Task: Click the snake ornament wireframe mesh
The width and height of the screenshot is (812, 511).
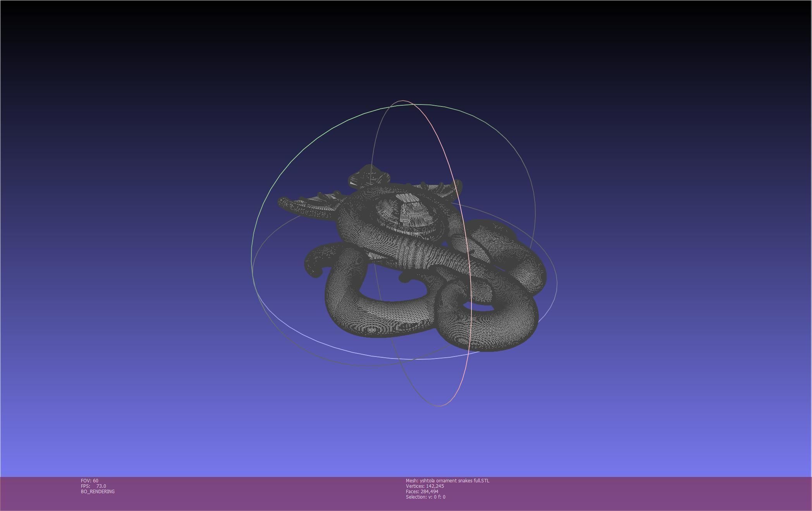Action: [412, 258]
